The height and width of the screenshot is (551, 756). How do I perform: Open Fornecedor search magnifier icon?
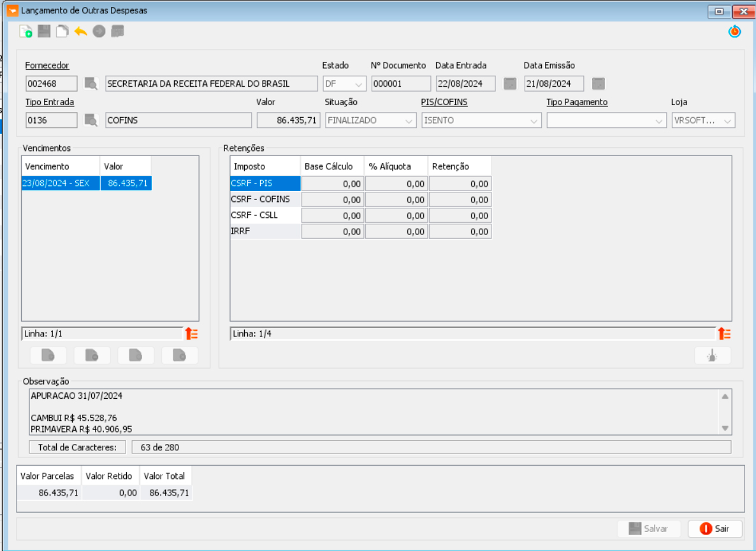point(91,83)
